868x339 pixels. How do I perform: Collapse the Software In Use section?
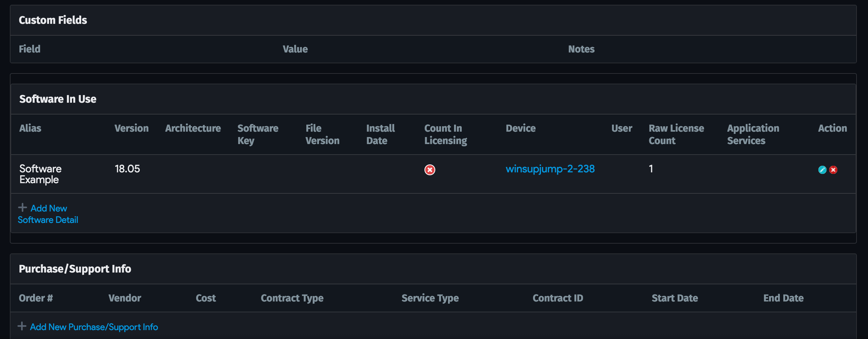(x=58, y=99)
